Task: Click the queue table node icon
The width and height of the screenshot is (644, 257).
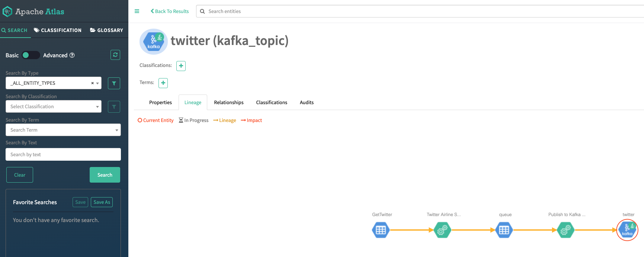Action: 504,230
